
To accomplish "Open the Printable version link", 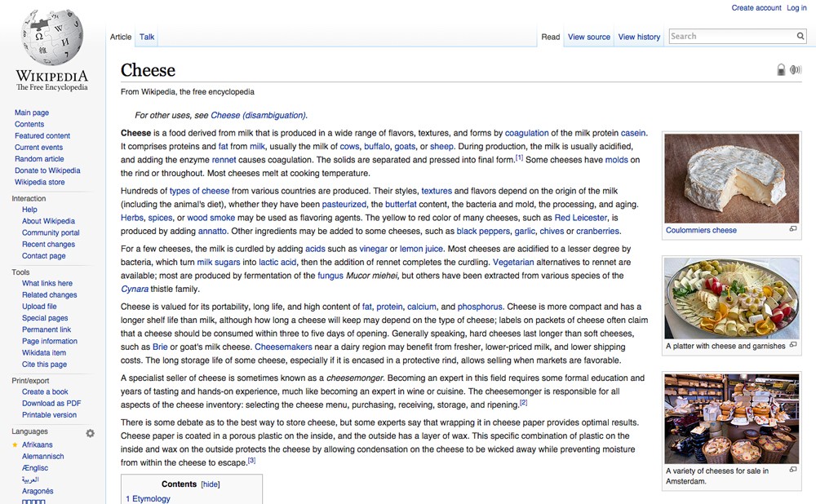I will (49, 414).
